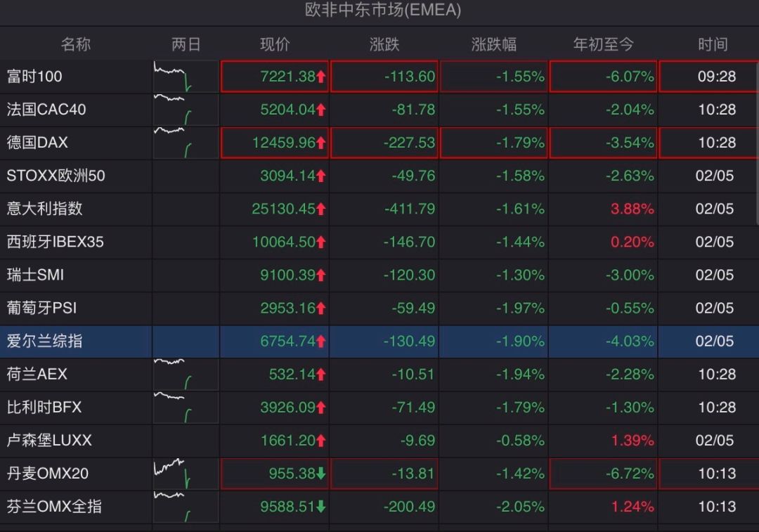Click the green down arrow beside 955.38
The height and width of the screenshot is (532, 759).
(x=321, y=474)
